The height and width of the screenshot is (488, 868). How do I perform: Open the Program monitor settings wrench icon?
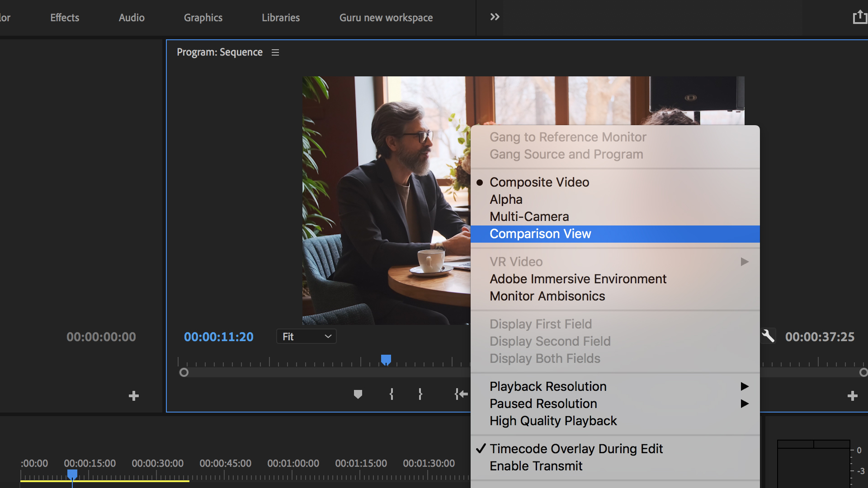(768, 336)
